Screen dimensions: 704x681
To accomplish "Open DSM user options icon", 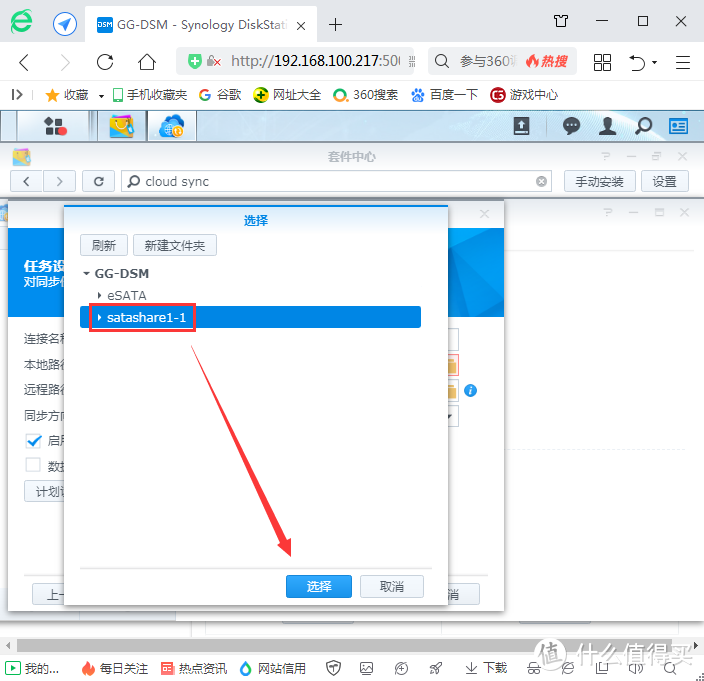I will tap(607, 126).
